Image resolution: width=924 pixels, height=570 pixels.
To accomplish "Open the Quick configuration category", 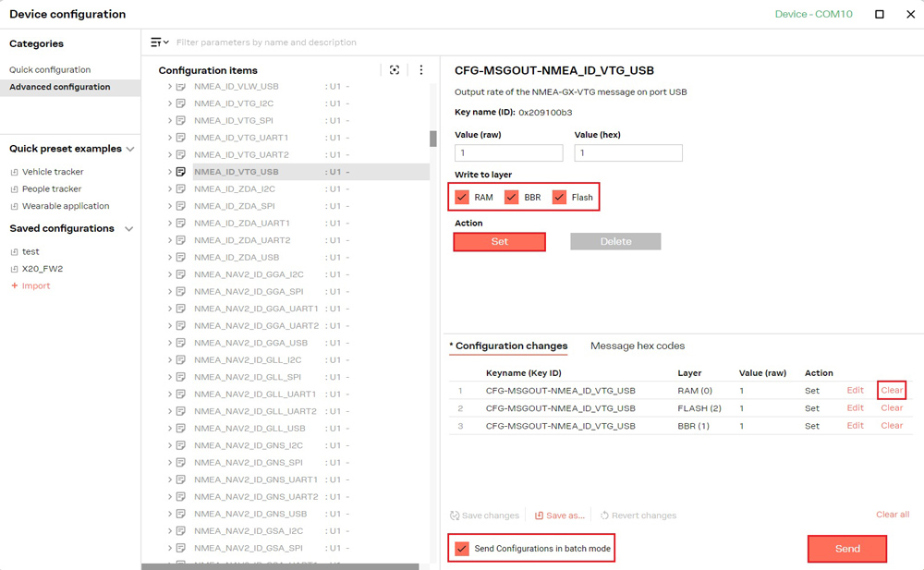I will pyautogui.click(x=50, y=70).
